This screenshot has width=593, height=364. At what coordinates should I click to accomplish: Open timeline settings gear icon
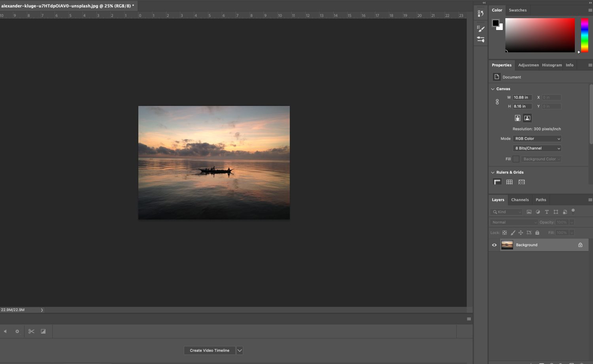[17, 331]
